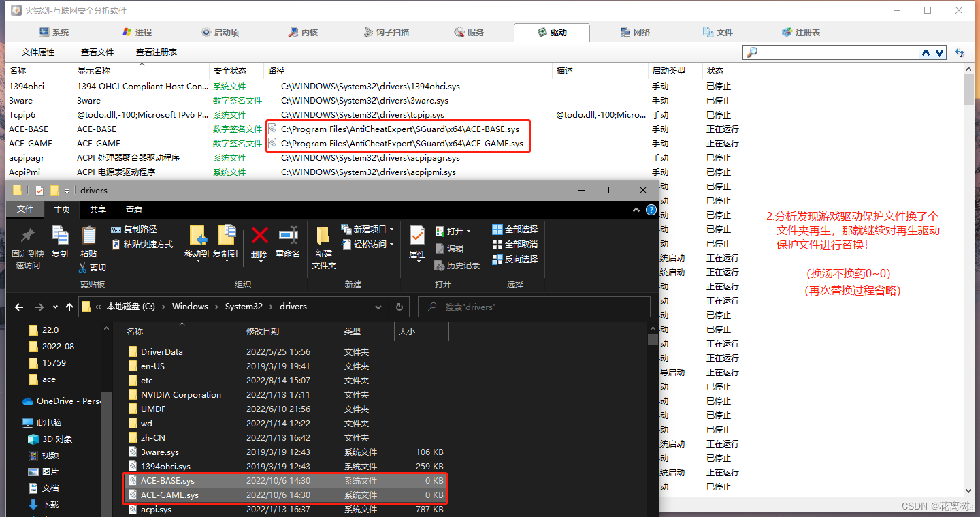The width and height of the screenshot is (980, 517).
Task: Open the 网络 tab
Action: (635, 32)
